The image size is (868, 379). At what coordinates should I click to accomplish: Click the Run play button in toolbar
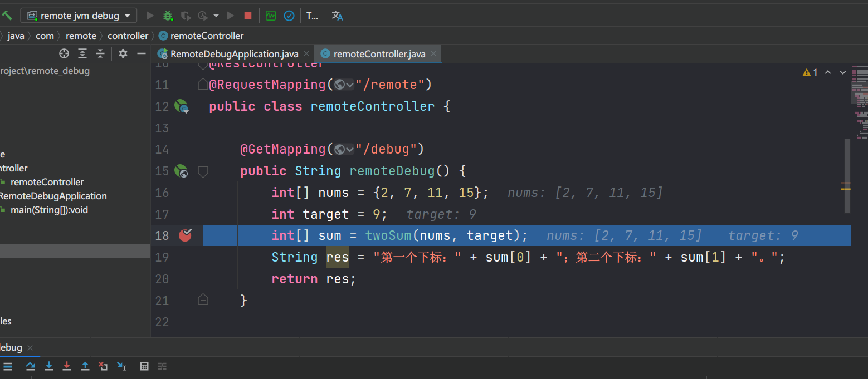coord(150,16)
